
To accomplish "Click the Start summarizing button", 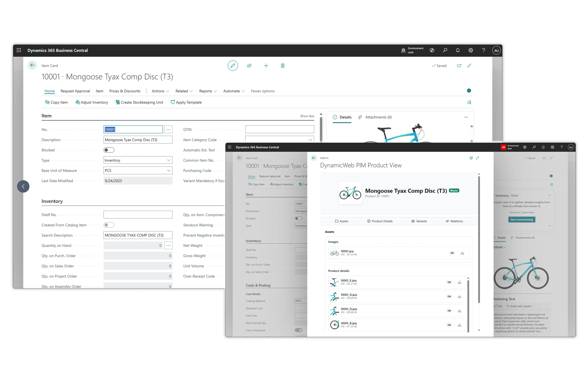I will pyautogui.click(x=521, y=219).
